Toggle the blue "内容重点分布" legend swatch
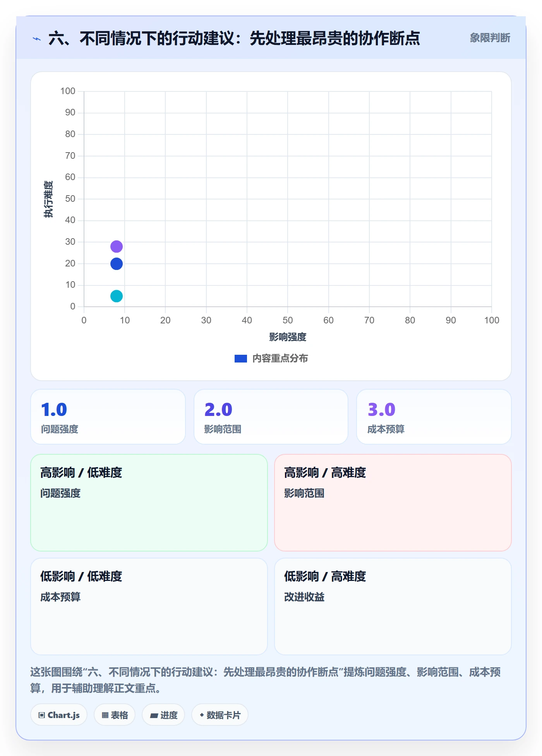This screenshot has height=756, width=542. 241,359
